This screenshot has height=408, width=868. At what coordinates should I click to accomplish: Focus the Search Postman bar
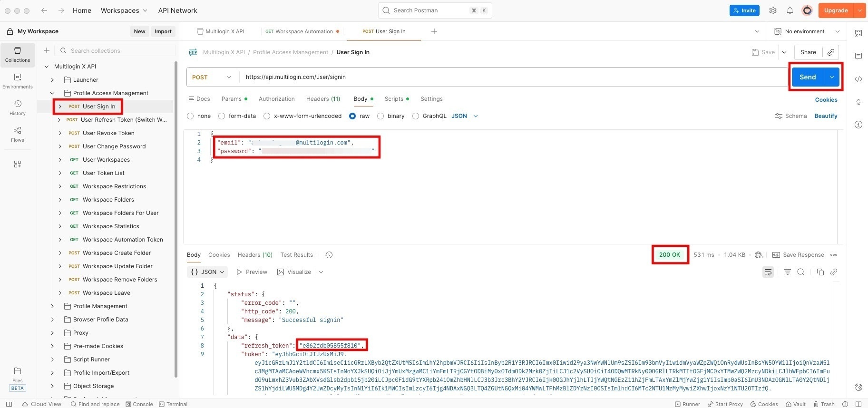coord(435,10)
